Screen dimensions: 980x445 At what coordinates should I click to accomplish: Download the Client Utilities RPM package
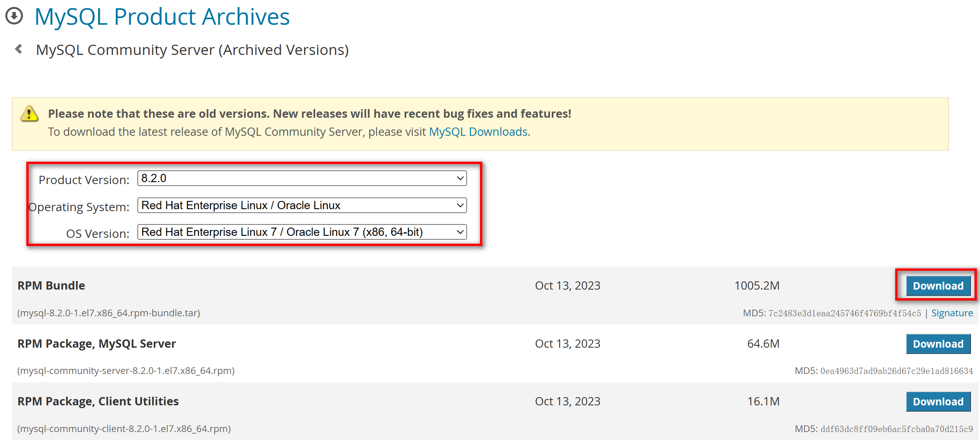tap(938, 401)
